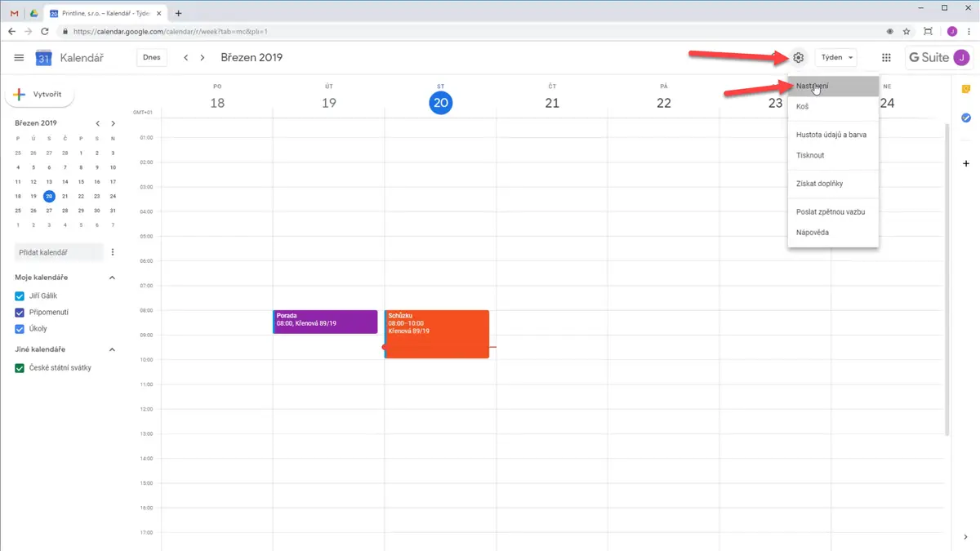Click the Přidat kalendář input field
The width and height of the screenshot is (980, 551).
59,252
